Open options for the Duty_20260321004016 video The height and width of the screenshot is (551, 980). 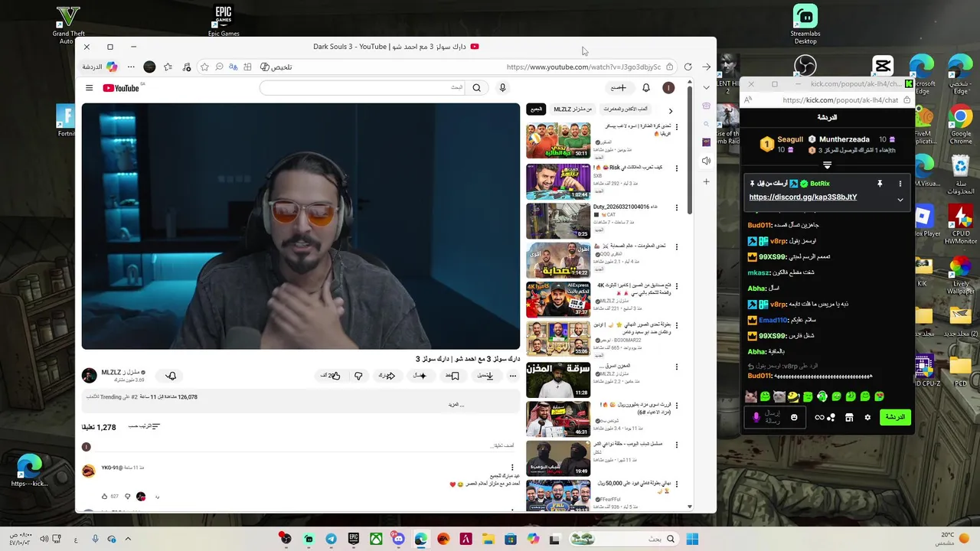(676, 207)
